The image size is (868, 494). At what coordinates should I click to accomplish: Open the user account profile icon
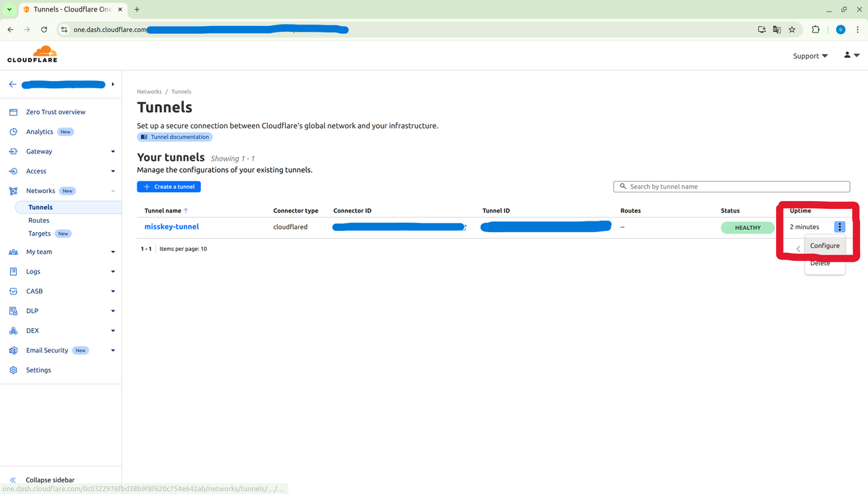click(851, 56)
